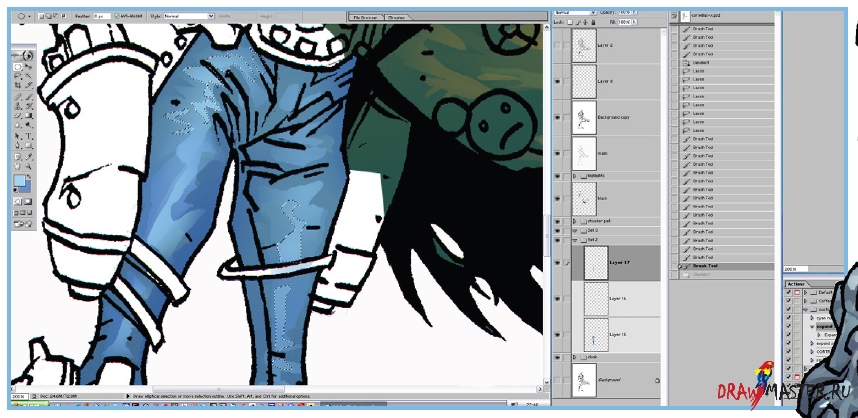Select the Elliptical Marquee tool in the toolbox
This screenshot has width=858, height=418.
18,67
